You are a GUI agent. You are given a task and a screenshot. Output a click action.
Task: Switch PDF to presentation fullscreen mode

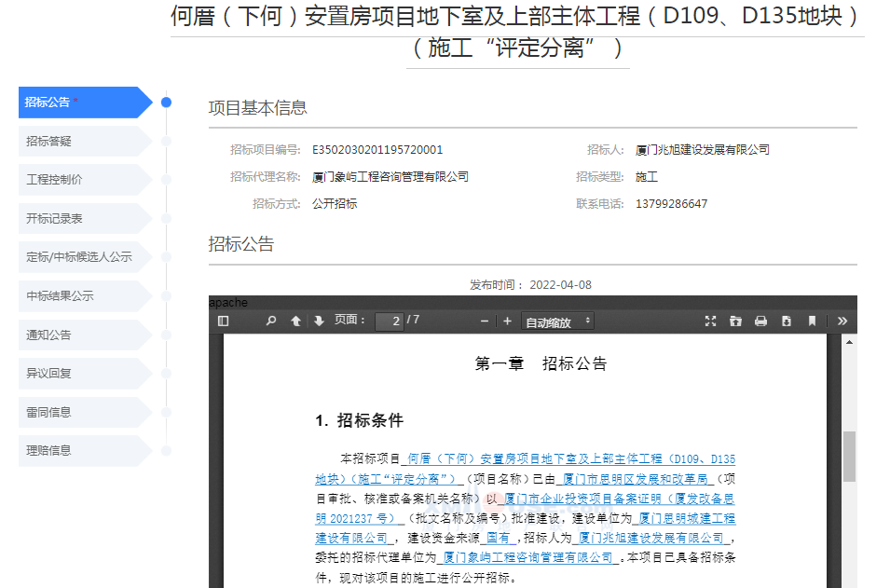711,321
